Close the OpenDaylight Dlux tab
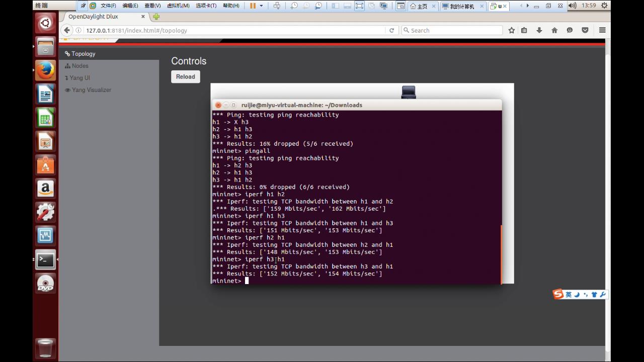Screen dimensions: 644x362 click(143, 17)
